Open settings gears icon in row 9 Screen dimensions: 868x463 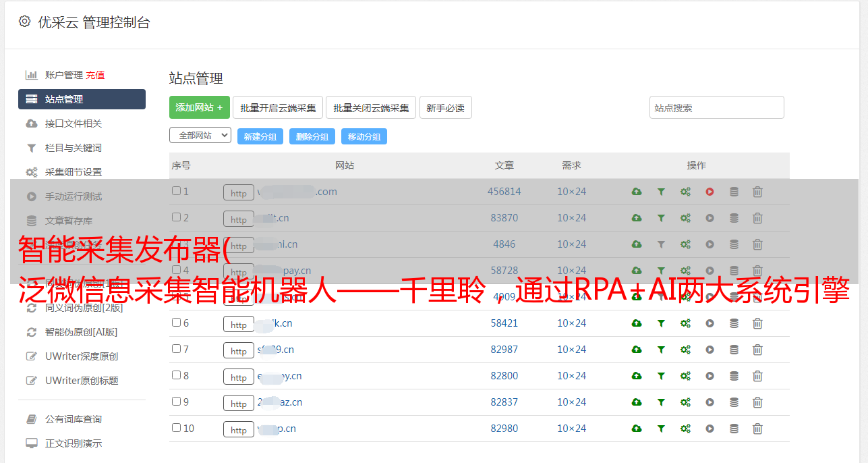(x=685, y=402)
